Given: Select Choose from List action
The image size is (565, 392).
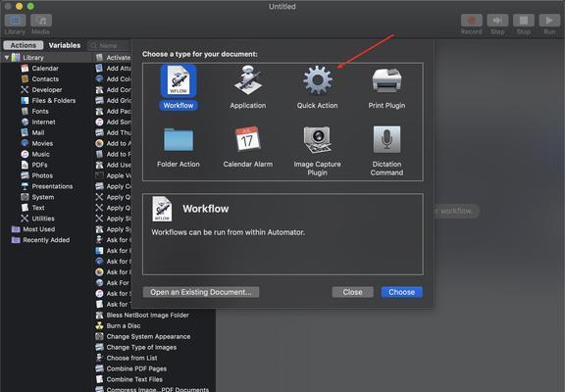Looking at the screenshot, I should (x=131, y=358).
